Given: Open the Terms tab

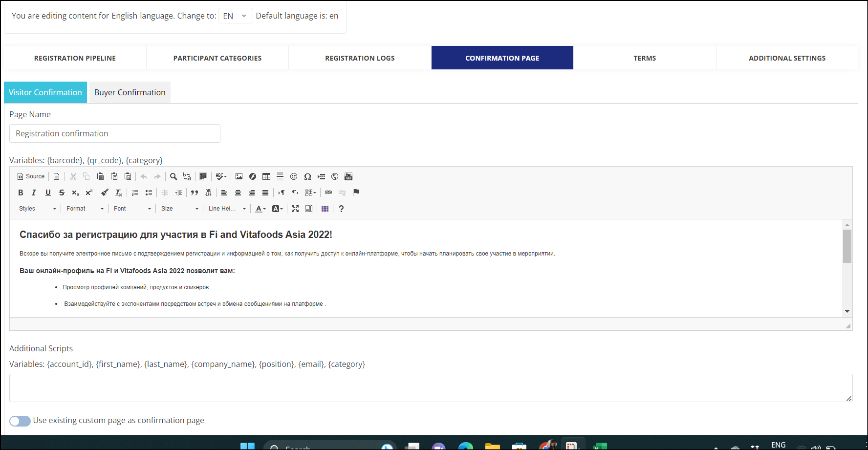Looking at the screenshot, I should pyautogui.click(x=645, y=58).
